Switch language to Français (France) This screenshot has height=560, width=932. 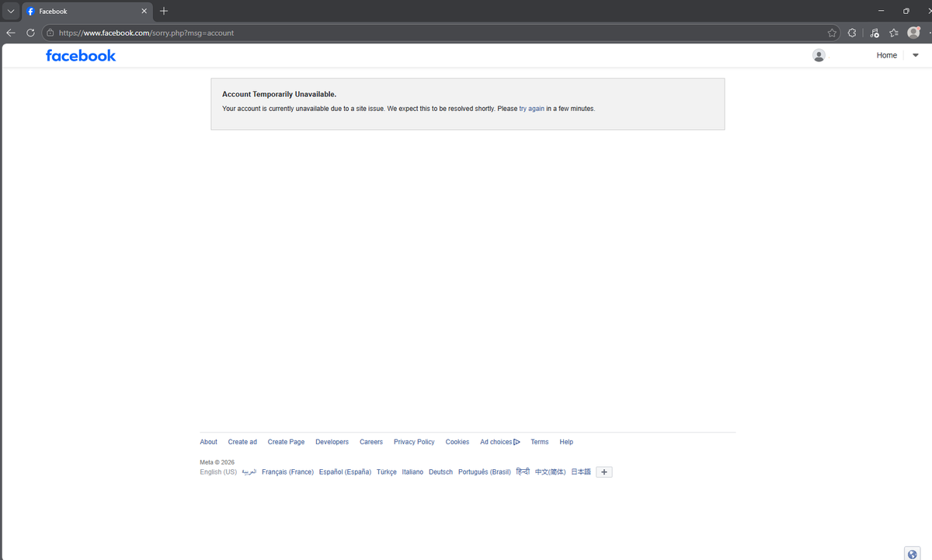coord(287,472)
